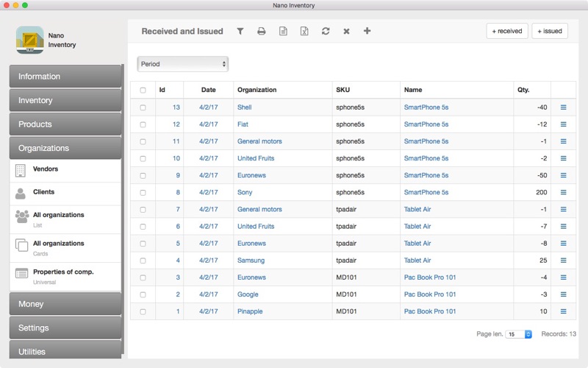
Task: Collapse the Organizations section
Action: (65, 148)
